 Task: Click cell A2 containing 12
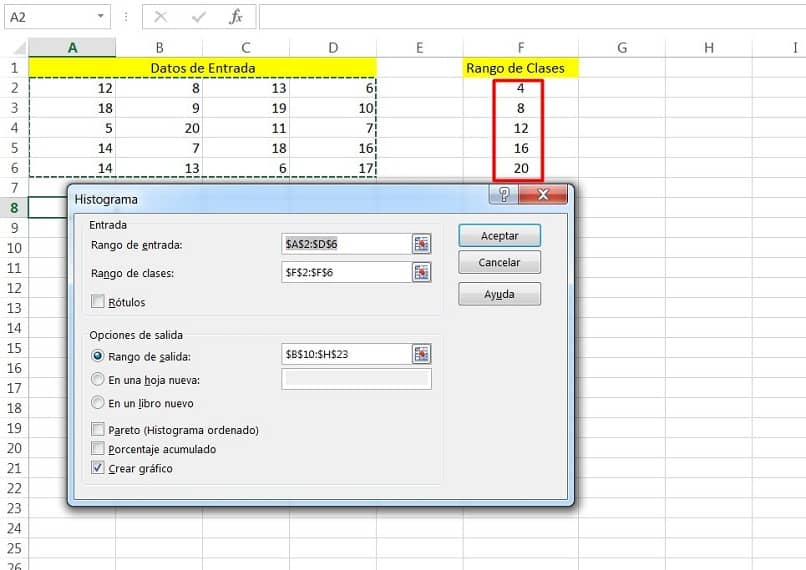click(x=72, y=88)
